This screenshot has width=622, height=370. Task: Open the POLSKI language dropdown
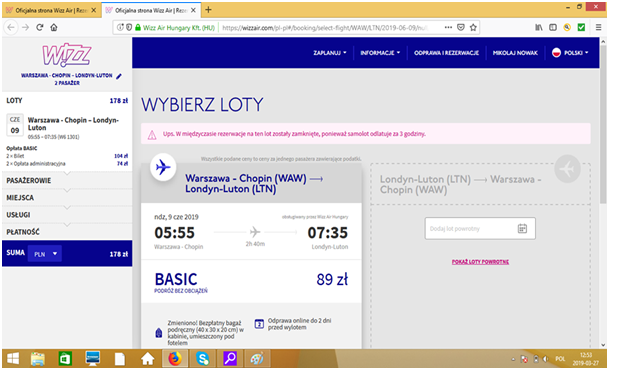pos(570,53)
